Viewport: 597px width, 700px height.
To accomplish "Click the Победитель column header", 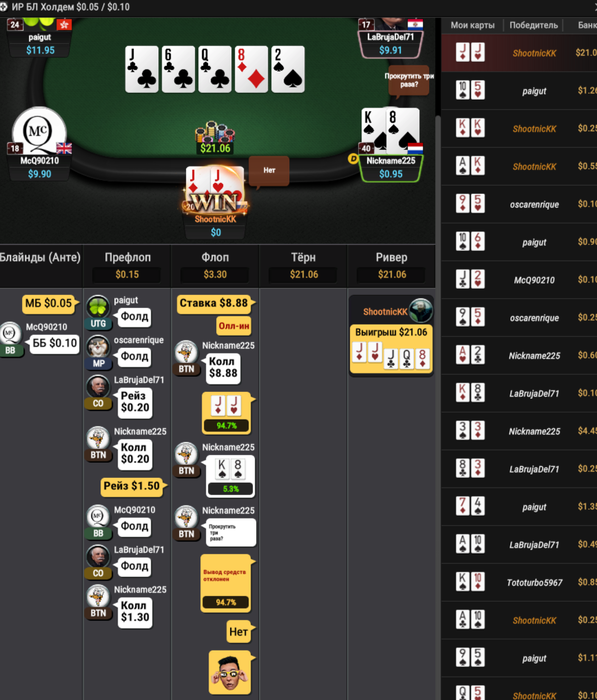I will pyautogui.click(x=534, y=25).
